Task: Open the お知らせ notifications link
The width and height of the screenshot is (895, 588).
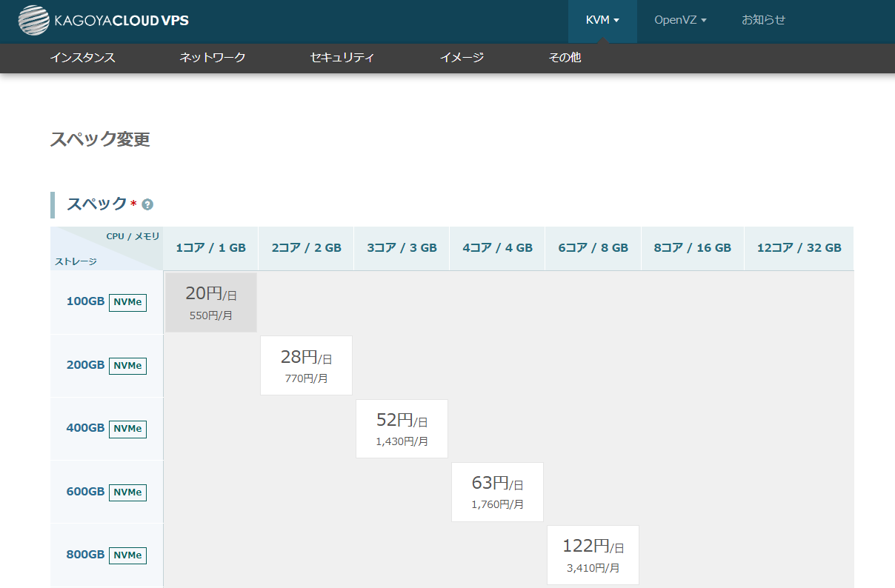Action: [x=763, y=20]
